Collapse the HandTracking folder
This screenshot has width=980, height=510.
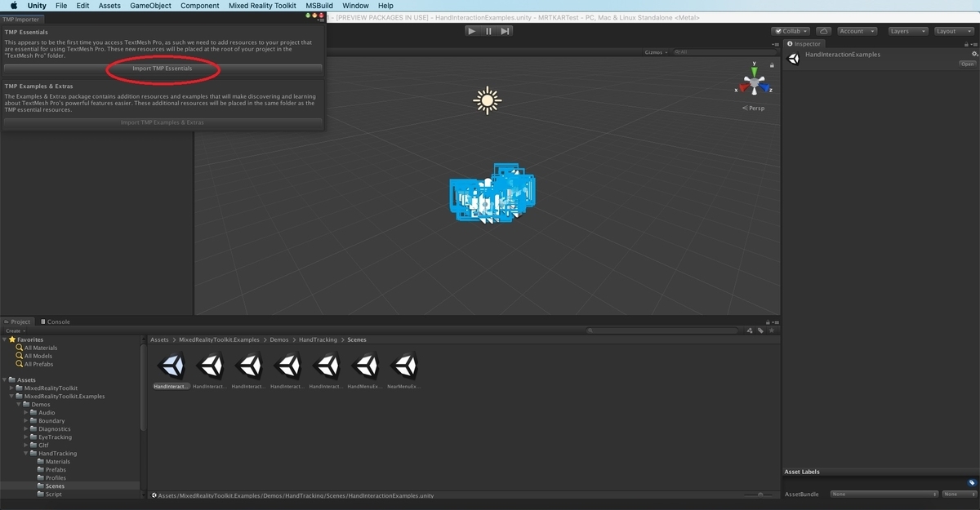coord(24,453)
